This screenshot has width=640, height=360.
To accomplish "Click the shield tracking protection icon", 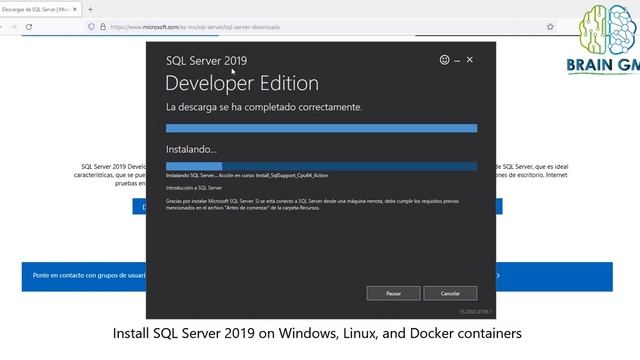I will pyautogui.click(x=91, y=27).
